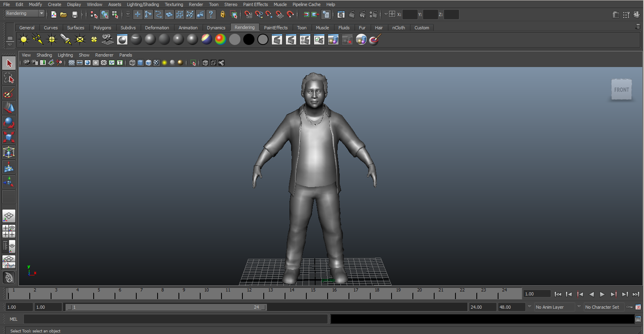644x334 pixels.
Task: Toggle the viewport grid display
Action: (72, 63)
